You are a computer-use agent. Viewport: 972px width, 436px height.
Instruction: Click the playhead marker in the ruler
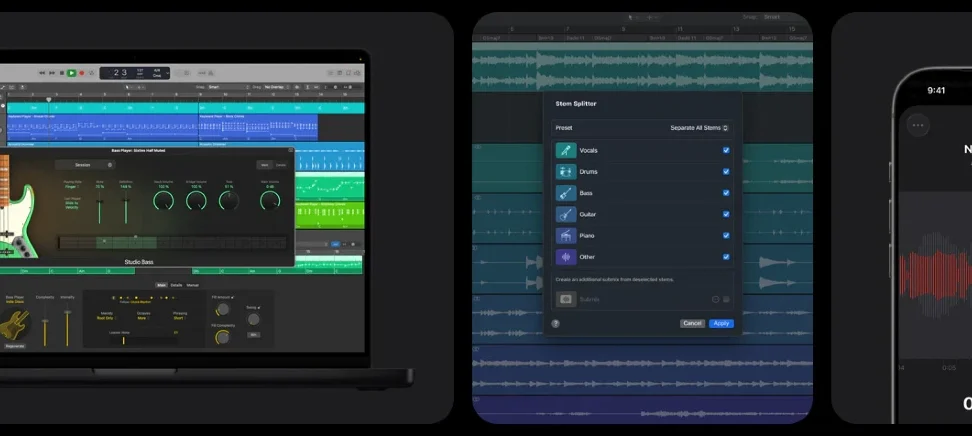(x=48, y=99)
